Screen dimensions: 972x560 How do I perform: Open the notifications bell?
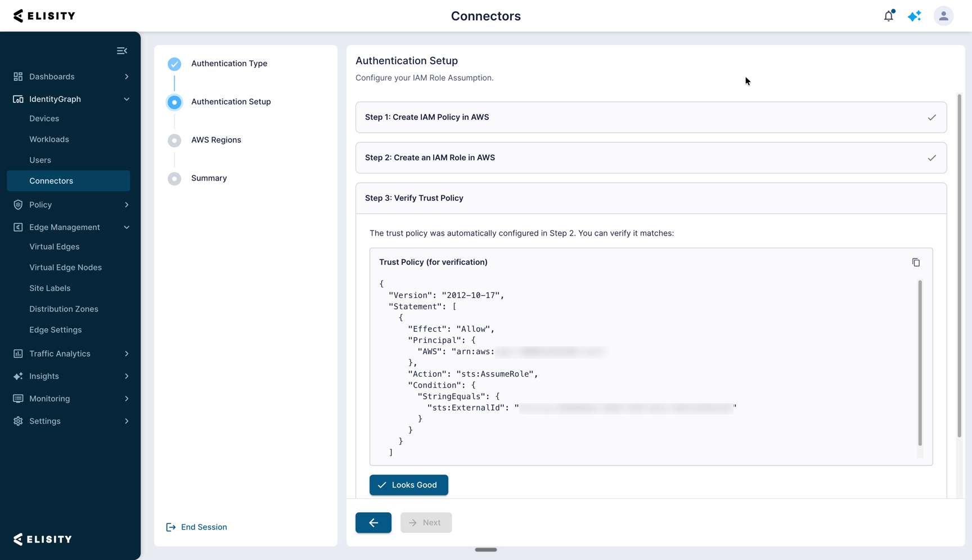click(x=889, y=16)
